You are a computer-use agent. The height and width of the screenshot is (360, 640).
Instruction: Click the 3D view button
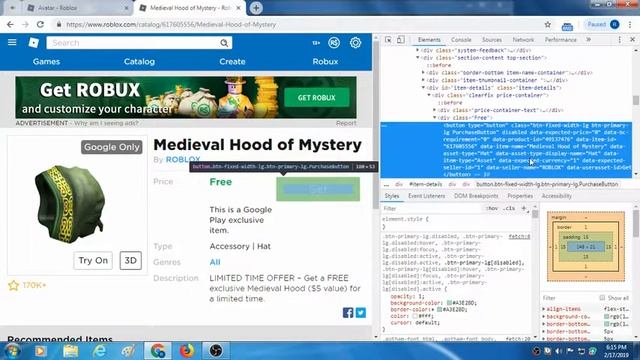click(x=131, y=260)
